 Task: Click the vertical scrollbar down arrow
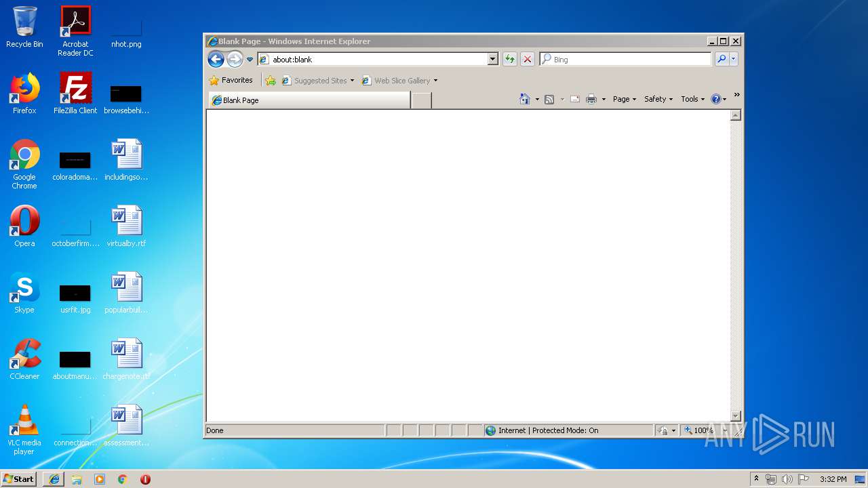[736, 415]
